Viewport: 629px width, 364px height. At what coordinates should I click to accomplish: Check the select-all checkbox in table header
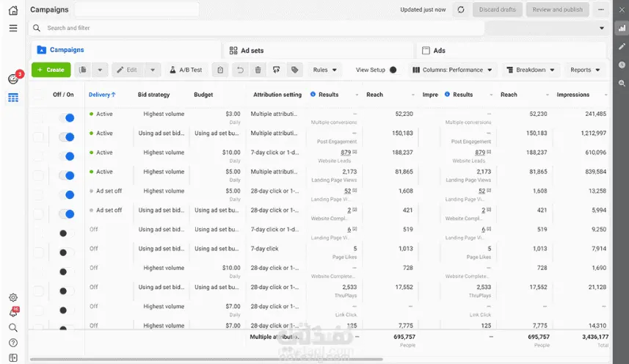pyautogui.click(x=38, y=95)
